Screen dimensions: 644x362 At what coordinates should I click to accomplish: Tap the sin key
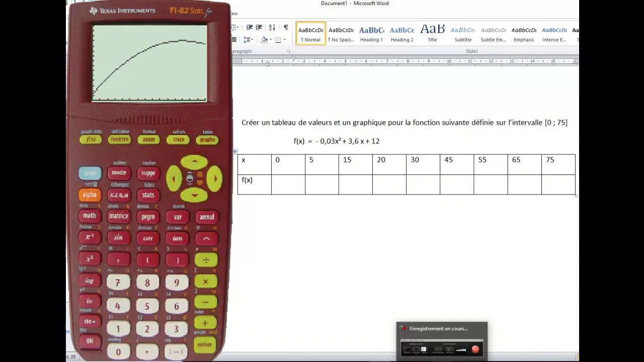tap(118, 238)
